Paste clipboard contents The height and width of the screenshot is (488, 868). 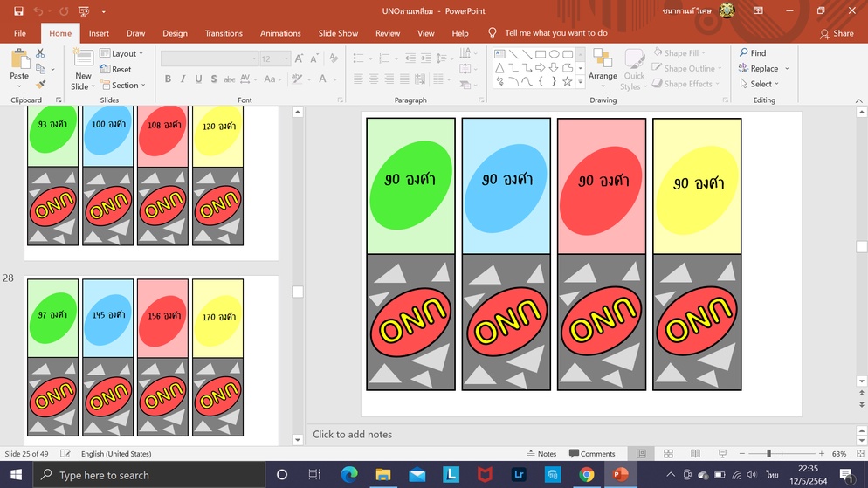[x=19, y=69]
